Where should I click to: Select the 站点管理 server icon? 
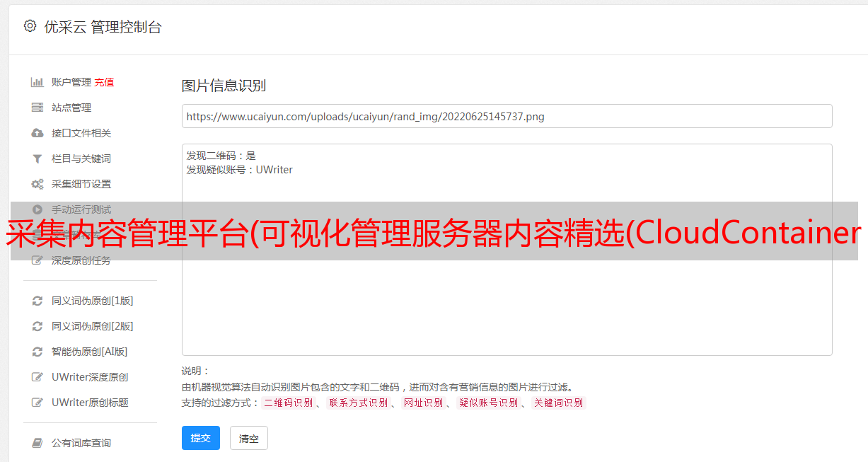pos(37,108)
